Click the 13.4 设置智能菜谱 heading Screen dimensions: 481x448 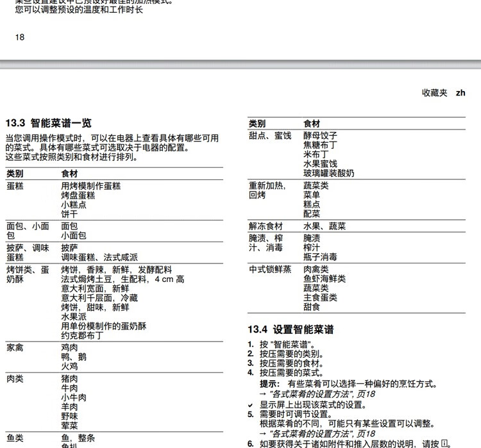point(291,329)
